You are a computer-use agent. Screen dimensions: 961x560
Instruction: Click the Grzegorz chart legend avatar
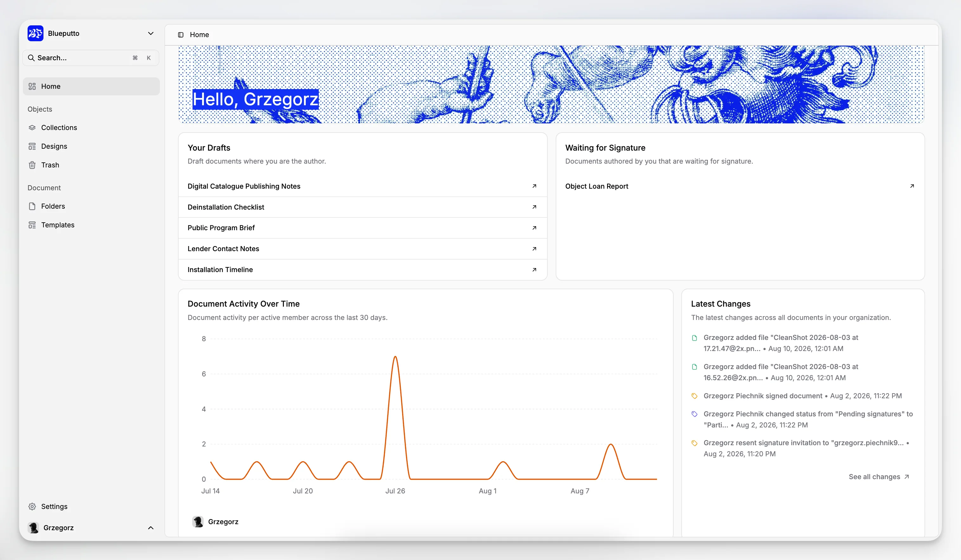[x=198, y=522]
